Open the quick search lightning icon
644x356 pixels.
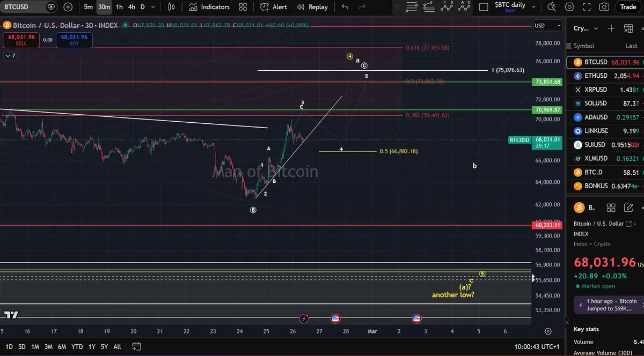(x=552, y=7)
